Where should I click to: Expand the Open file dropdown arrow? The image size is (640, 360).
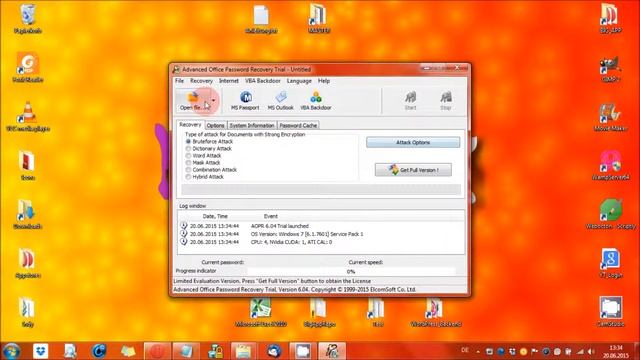pyautogui.click(x=213, y=100)
